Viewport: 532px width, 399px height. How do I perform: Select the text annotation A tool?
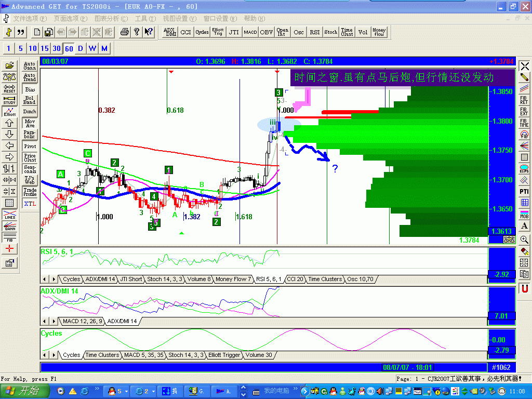[525, 226]
